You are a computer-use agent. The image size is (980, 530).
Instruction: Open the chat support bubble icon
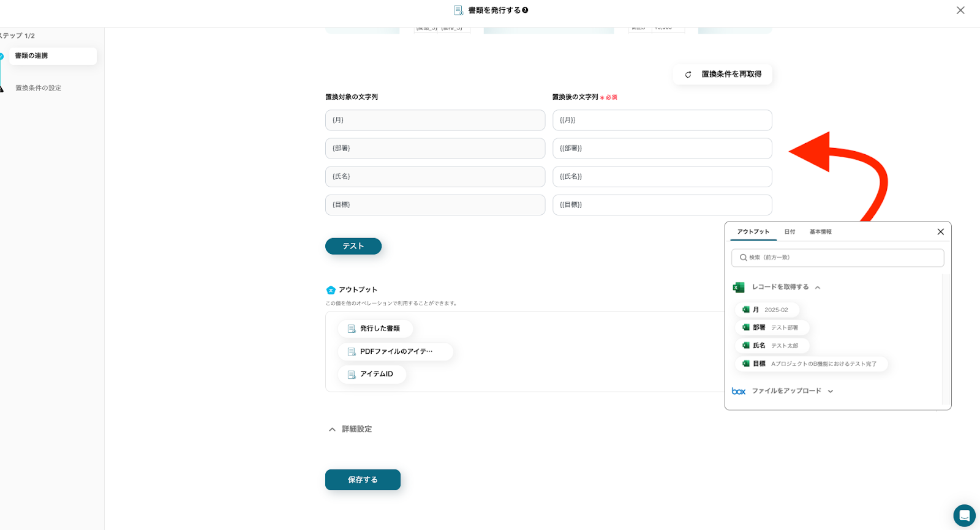[x=963, y=515]
